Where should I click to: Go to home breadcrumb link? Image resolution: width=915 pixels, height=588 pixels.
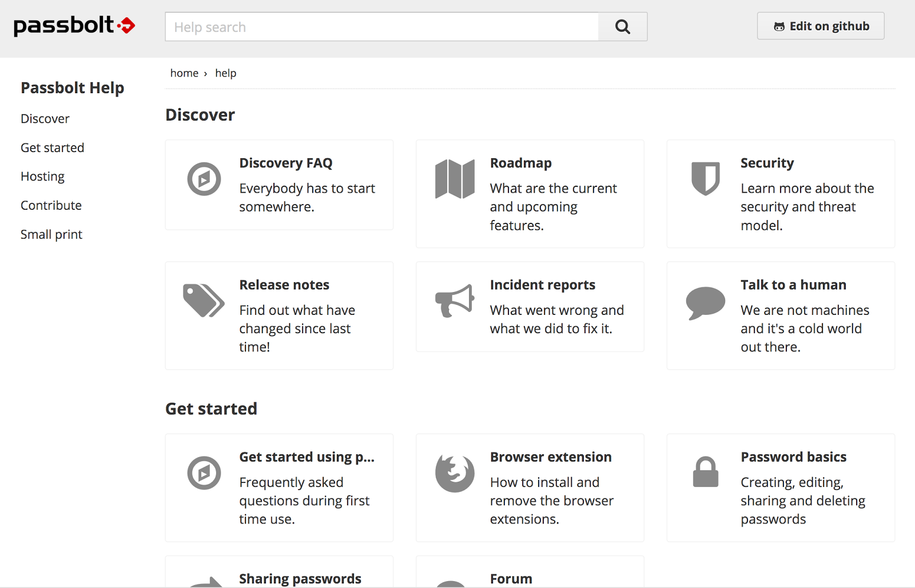pyautogui.click(x=184, y=73)
